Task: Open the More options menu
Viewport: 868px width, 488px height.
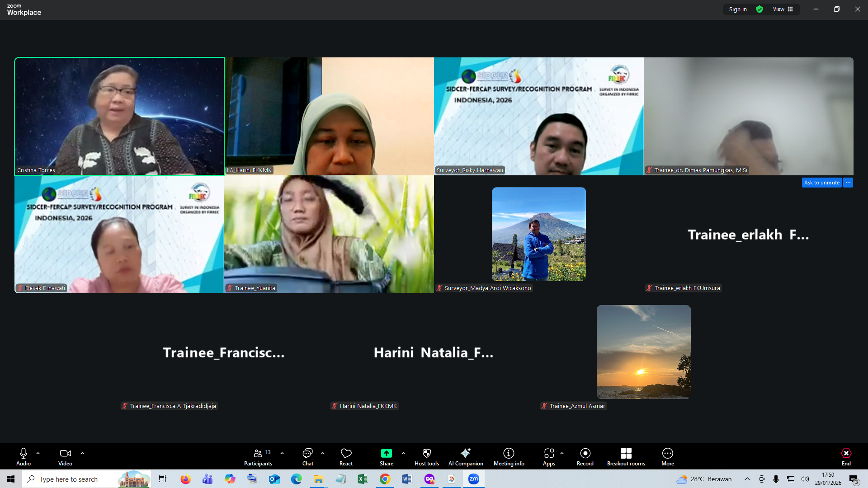Action: click(667, 453)
